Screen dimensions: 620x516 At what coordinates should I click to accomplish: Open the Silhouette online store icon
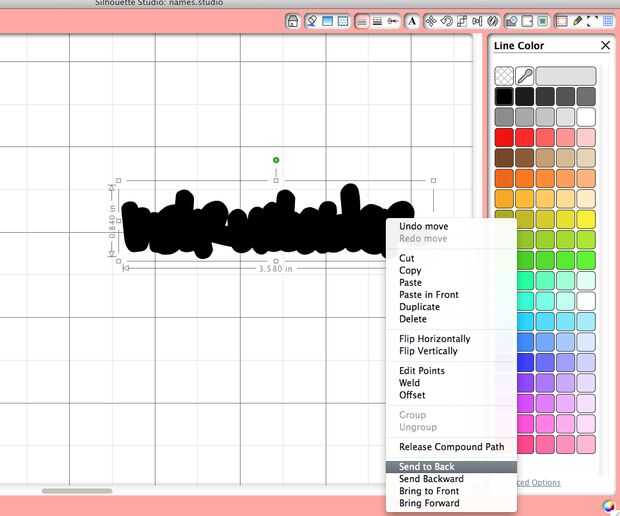pyautogui.click(x=293, y=21)
